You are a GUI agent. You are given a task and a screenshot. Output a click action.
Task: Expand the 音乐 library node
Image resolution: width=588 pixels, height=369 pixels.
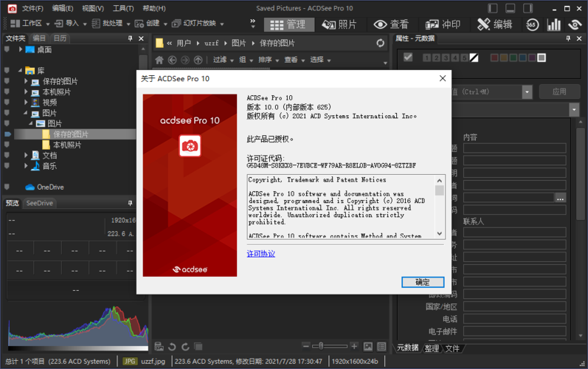coord(26,165)
